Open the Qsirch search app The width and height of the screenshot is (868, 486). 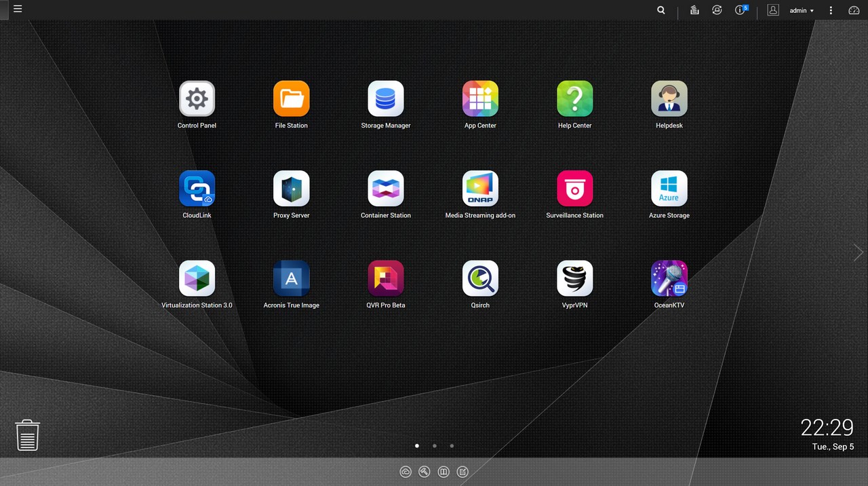pyautogui.click(x=480, y=278)
